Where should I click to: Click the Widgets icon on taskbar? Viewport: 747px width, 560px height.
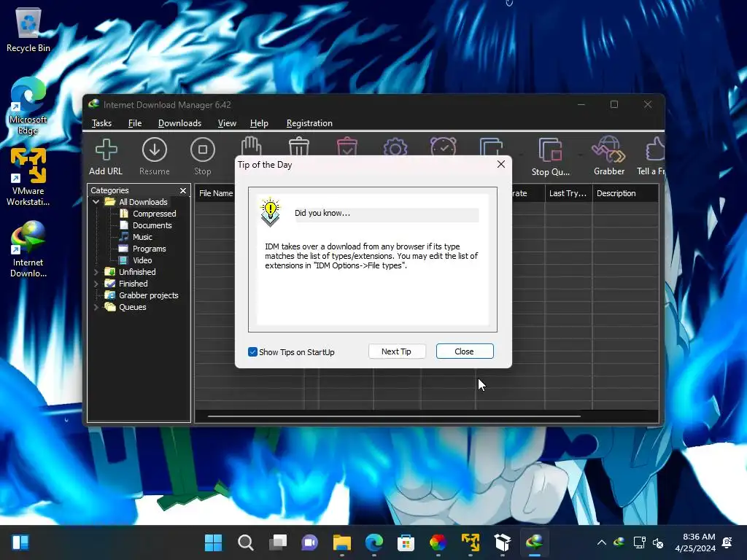(x=20, y=542)
